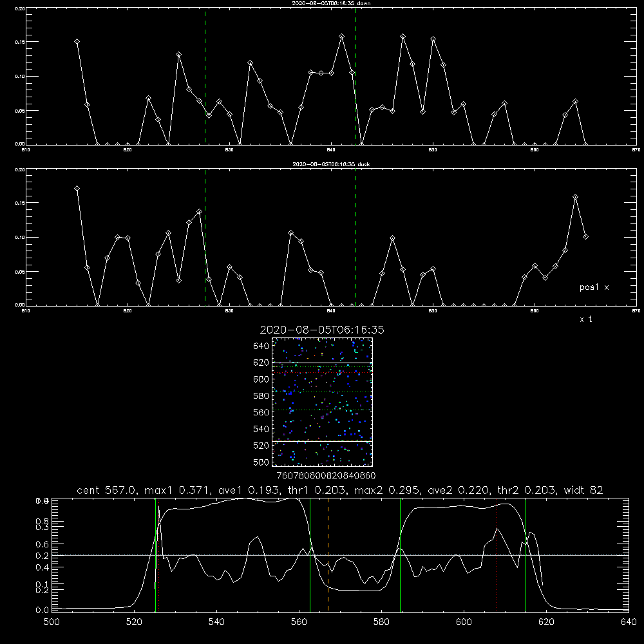The height and width of the screenshot is (644, 644).
Task: Click the dotted horizontal threshold line at 0.2
Action: (x=340, y=555)
